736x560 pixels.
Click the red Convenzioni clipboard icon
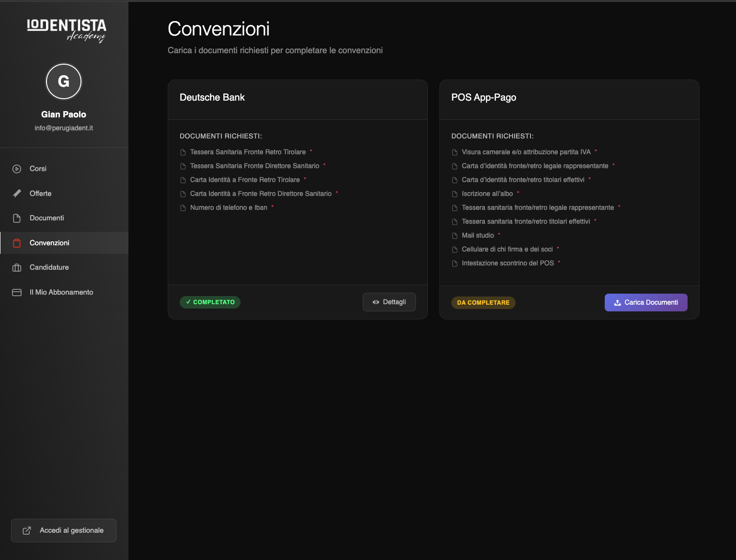tap(17, 243)
